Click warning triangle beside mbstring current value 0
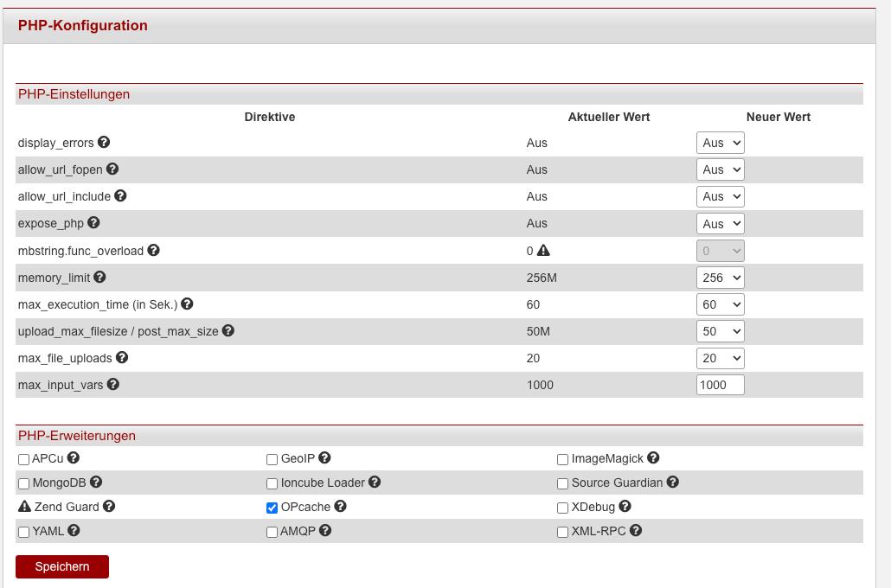891x588 pixels. [543, 250]
